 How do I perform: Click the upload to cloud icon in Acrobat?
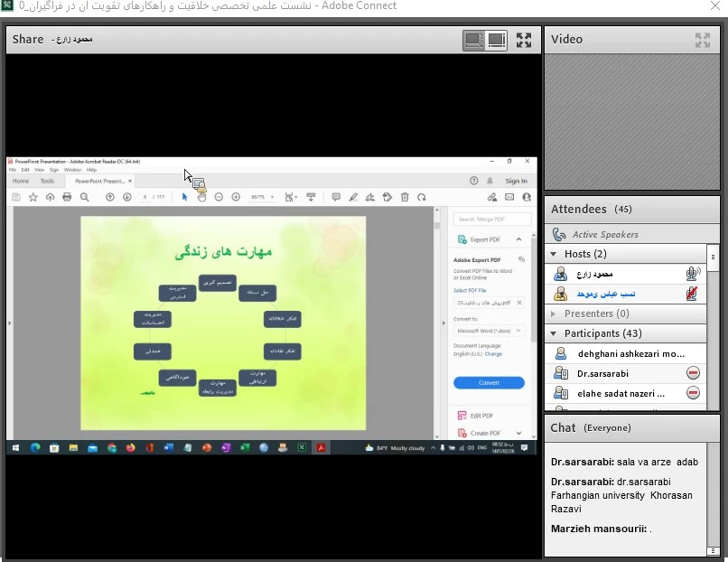51,197
